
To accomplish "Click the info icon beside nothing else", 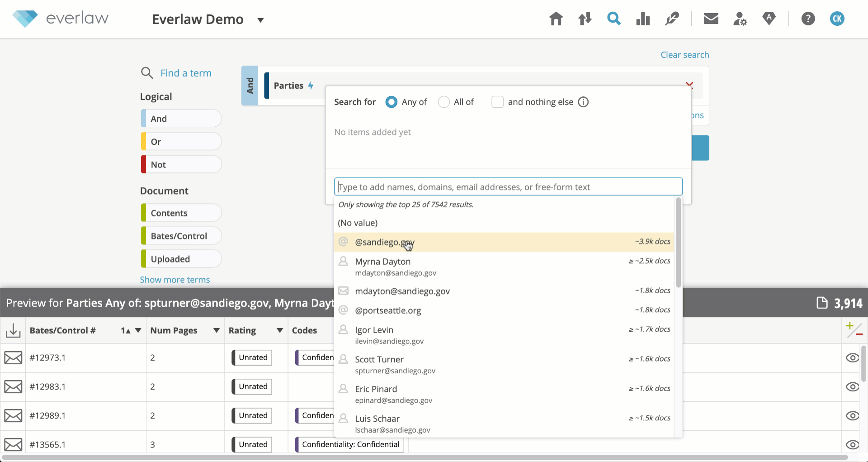I will pos(583,102).
